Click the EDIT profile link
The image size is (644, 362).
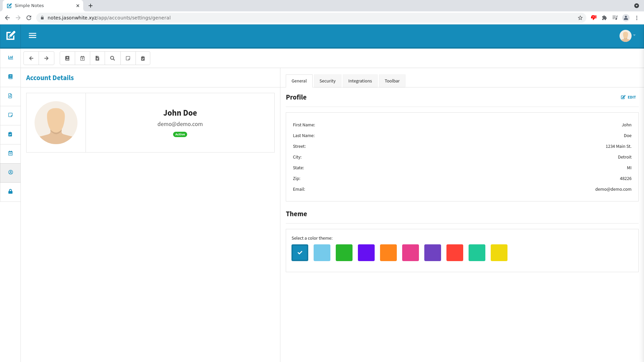[628, 97]
